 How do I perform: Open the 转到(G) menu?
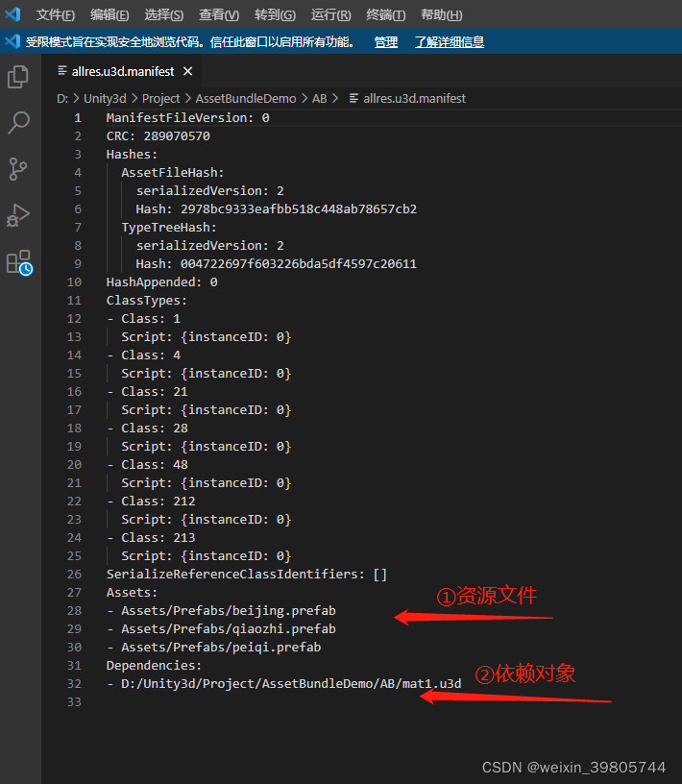(275, 15)
